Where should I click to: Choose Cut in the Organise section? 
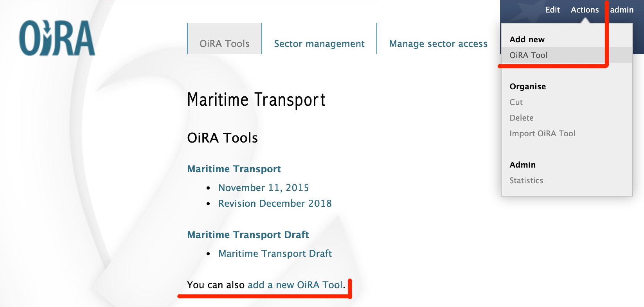(516, 102)
